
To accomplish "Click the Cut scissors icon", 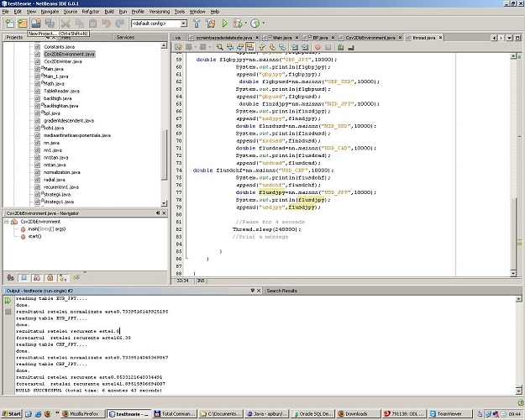I will pyautogui.click(x=66, y=24).
